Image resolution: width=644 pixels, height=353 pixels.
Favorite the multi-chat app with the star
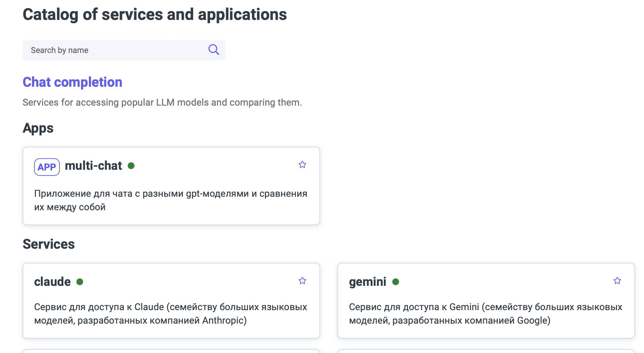[x=302, y=165]
